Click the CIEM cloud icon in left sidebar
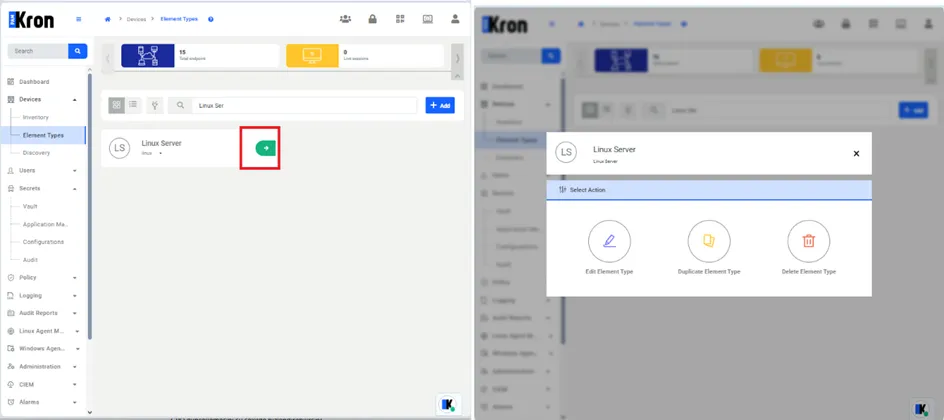The height and width of the screenshot is (420, 944). click(11, 384)
